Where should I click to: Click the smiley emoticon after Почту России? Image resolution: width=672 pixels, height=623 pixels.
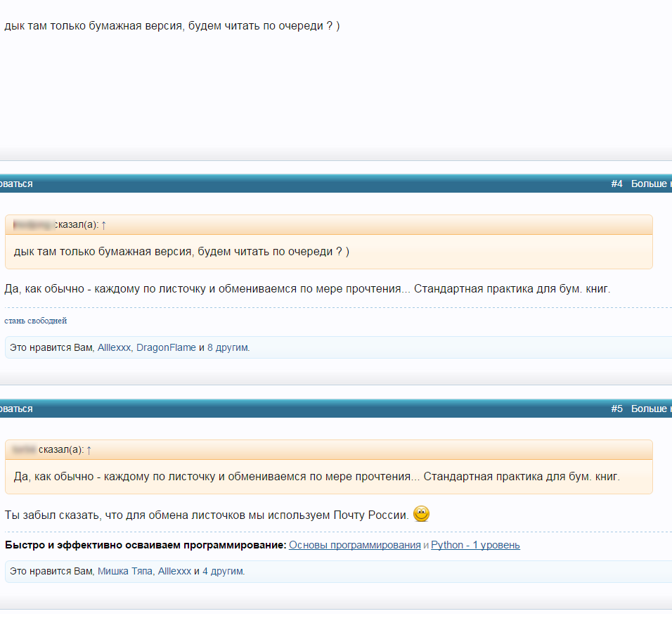[421, 514]
